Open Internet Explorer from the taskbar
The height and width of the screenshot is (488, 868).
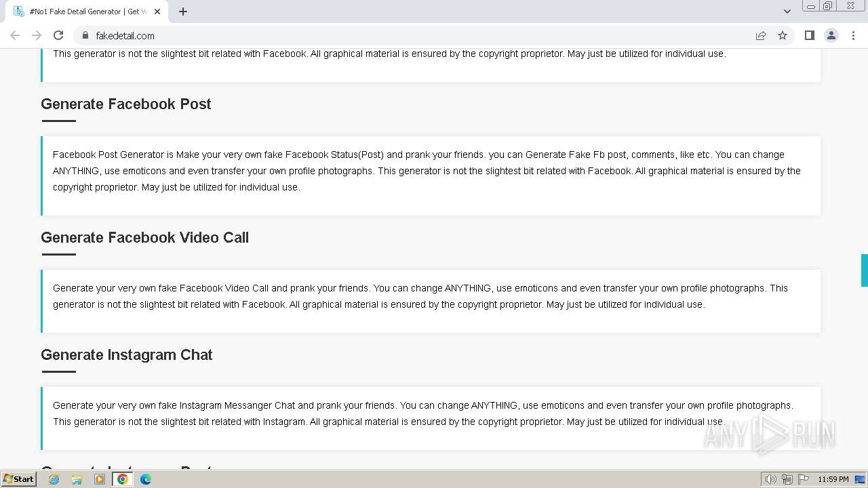pyautogui.click(x=54, y=479)
